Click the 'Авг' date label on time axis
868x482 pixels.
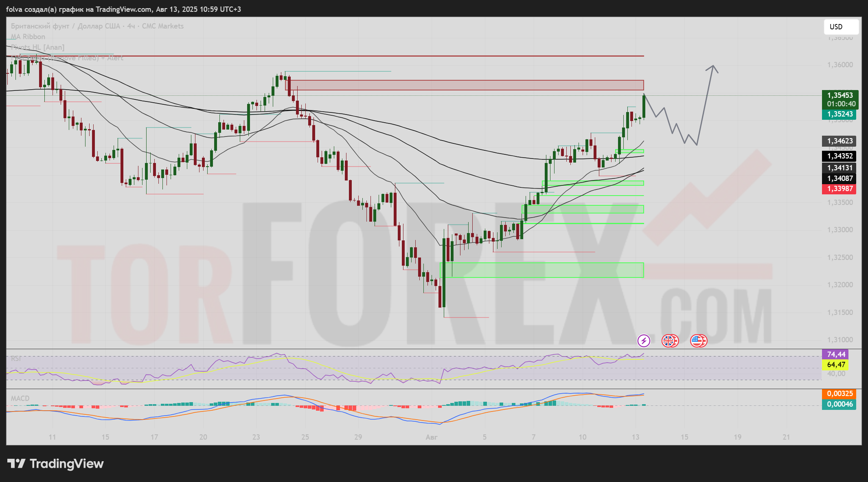click(432, 437)
